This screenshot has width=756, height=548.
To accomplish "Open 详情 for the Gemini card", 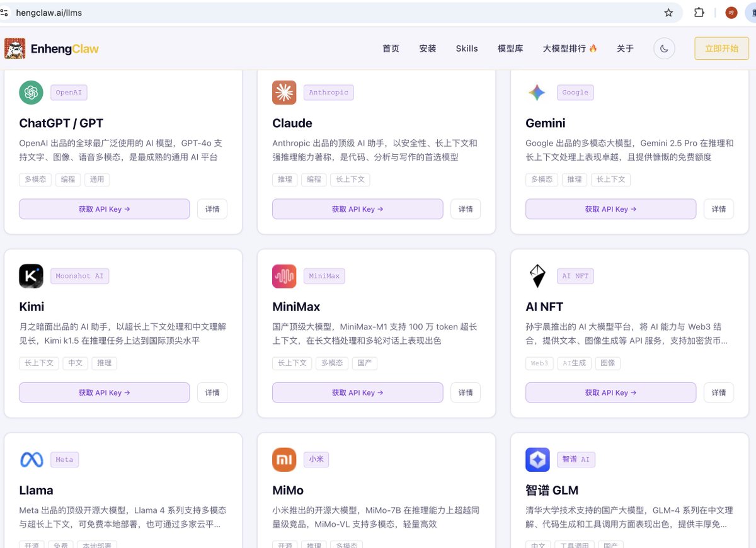I will [719, 209].
